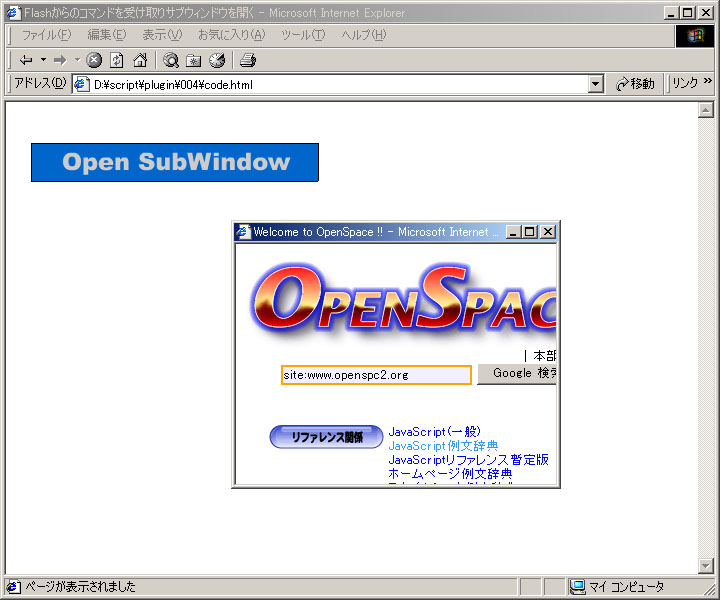This screenshot has width=720, height=600.
Task: Open the 編集(E) menu
Action: 107,35
